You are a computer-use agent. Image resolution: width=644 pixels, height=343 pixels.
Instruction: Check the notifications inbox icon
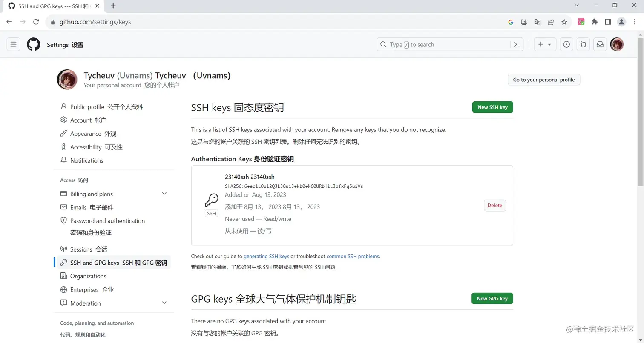pyautogui.click(x=600, y=44)
